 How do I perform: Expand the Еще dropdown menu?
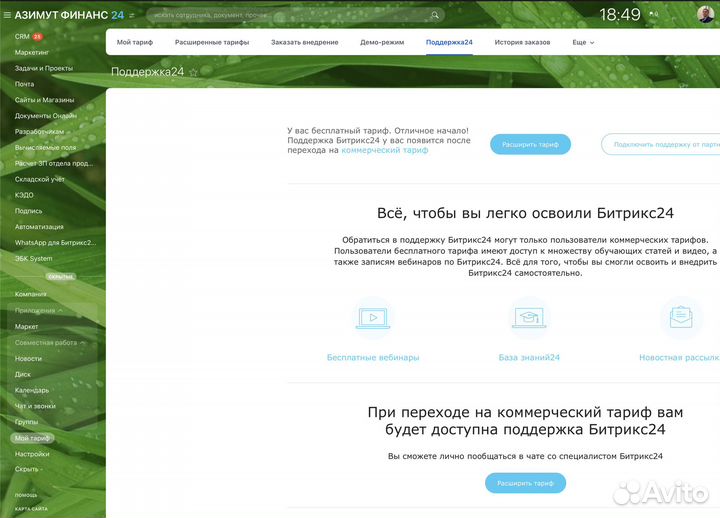(x=583, y=42)
